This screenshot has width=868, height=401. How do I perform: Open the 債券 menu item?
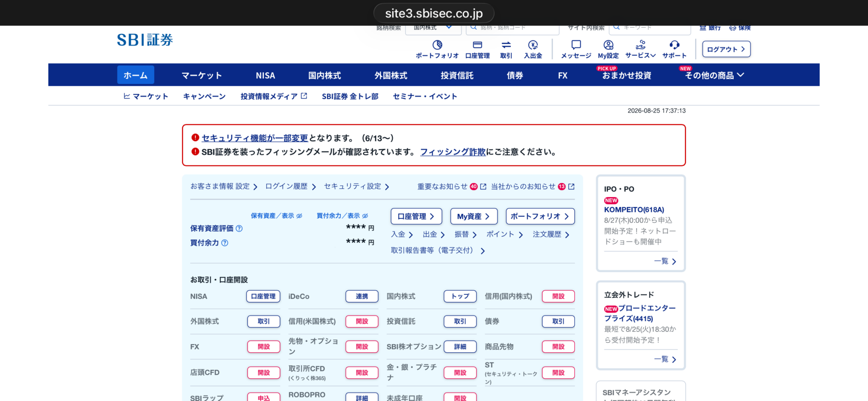[515, 75]
